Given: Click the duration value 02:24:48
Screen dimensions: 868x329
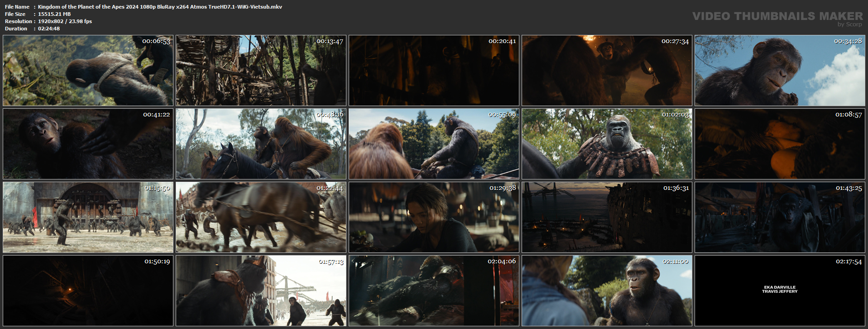Looking at the screenshot, I should point(49,29).
